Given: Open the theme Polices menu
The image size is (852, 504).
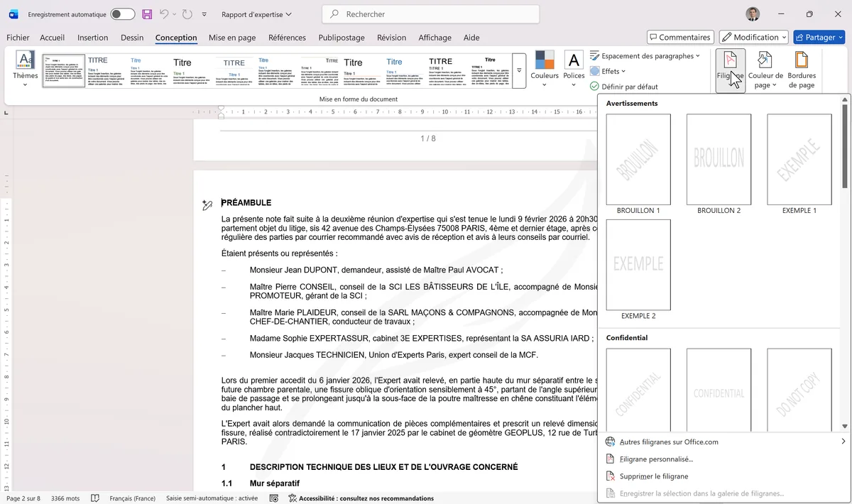Looking at the screenshot, I should coord(573,71).
